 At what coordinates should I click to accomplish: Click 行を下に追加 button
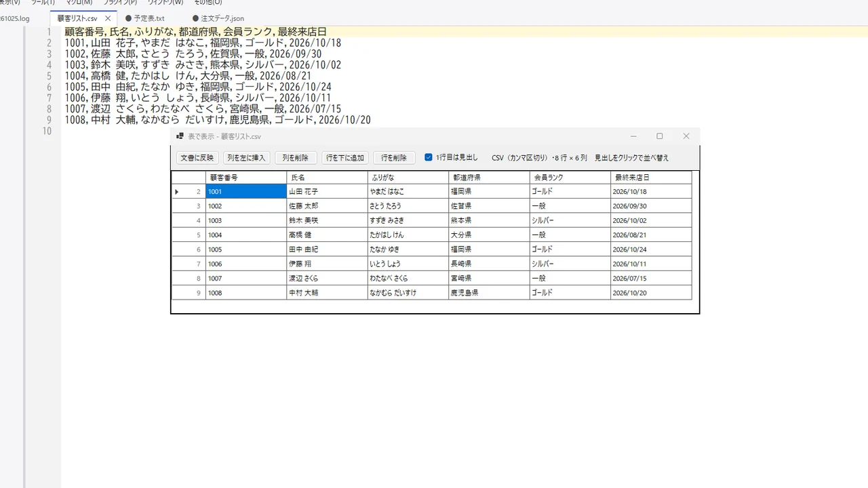345,158
